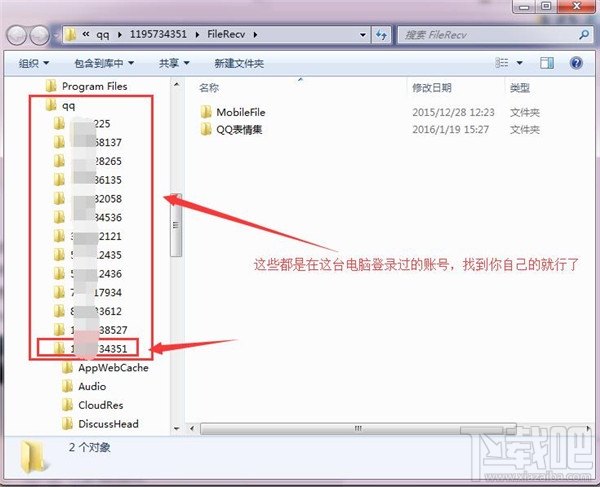600x487 pixels.
Task: Select the account folder ending in 28265
Action: click(x=88, y=161)
